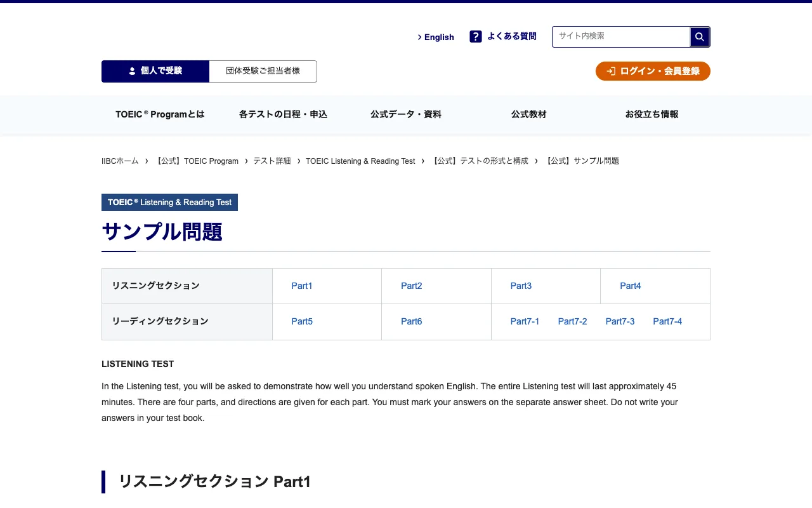Jump to Part1 sample questions
Viewport: 812px width, 508px height.
coord(302,286)
